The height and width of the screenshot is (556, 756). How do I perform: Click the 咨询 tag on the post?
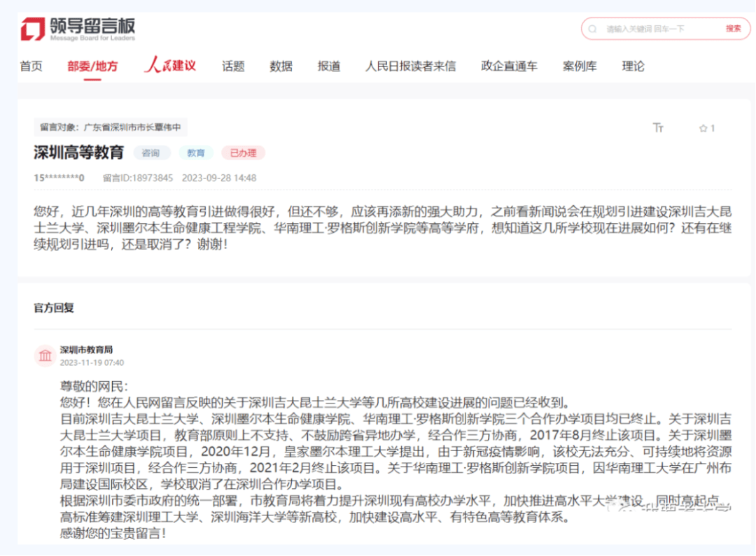(151, 152)
